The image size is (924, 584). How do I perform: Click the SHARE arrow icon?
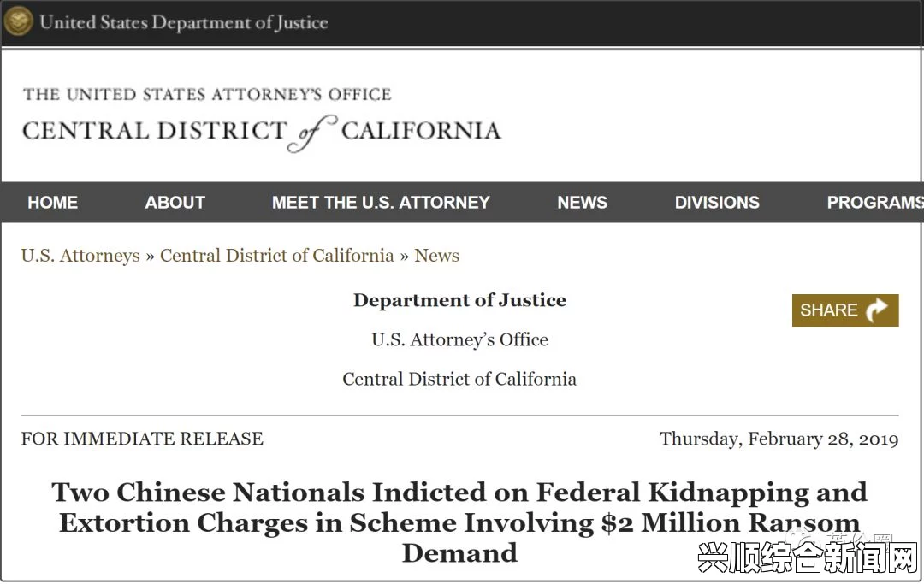pyautogui.click(x=877, y=310)
